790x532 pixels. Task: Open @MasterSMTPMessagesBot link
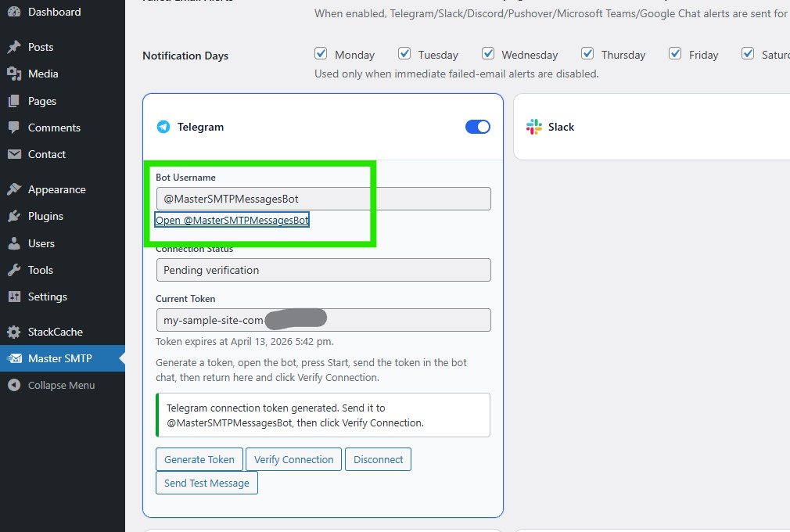(x=232, y=220)
